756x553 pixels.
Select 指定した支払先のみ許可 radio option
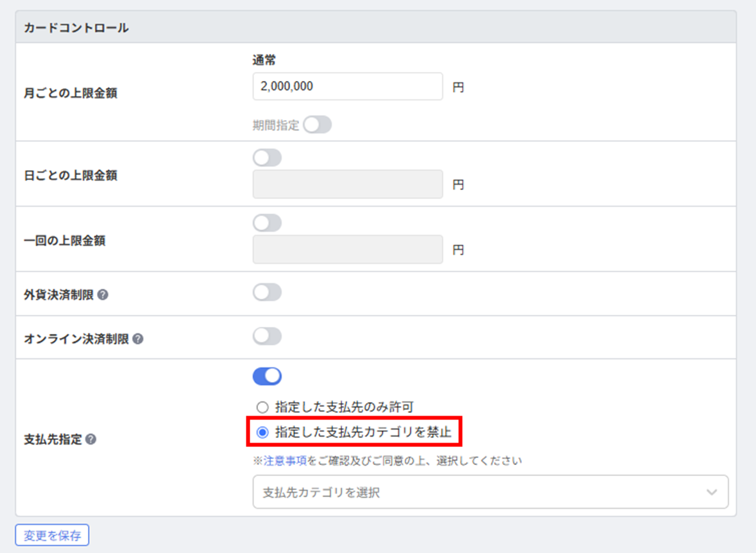[x=262, y=407]
